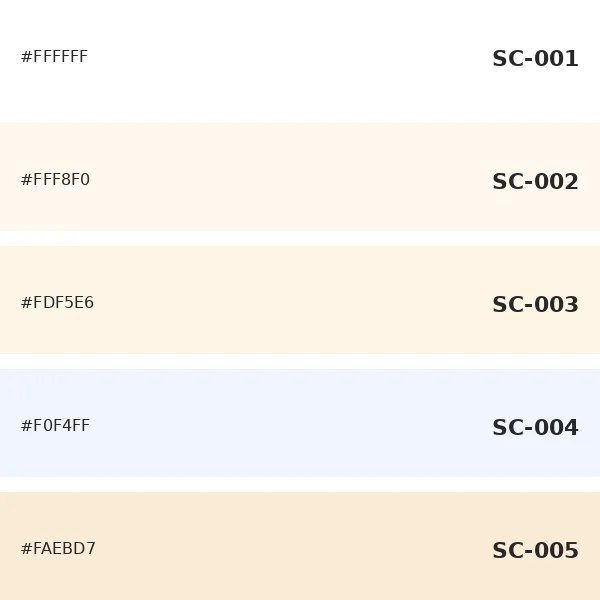Click the #F0F4FF hex label
Image resolution: width=600 pixels, height=600 pixels.
tap(55, 426)
